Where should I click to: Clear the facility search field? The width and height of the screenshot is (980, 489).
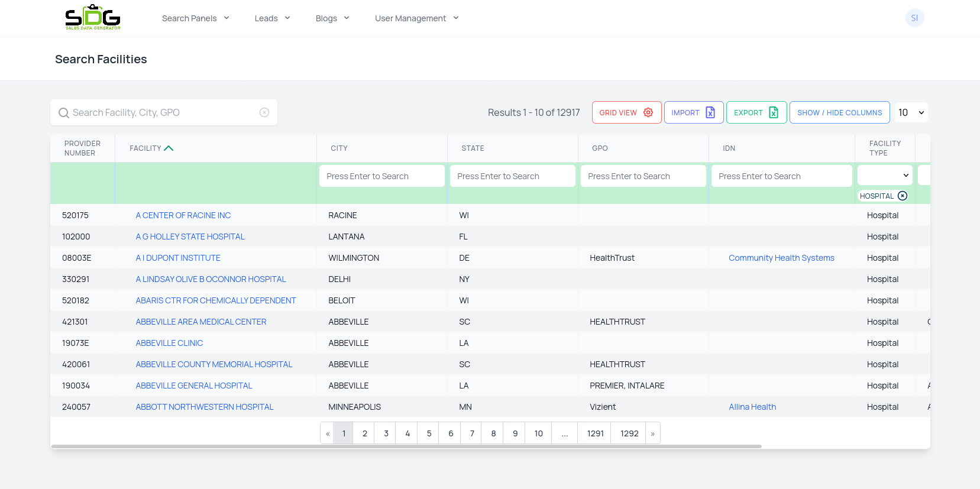(264, 112)
